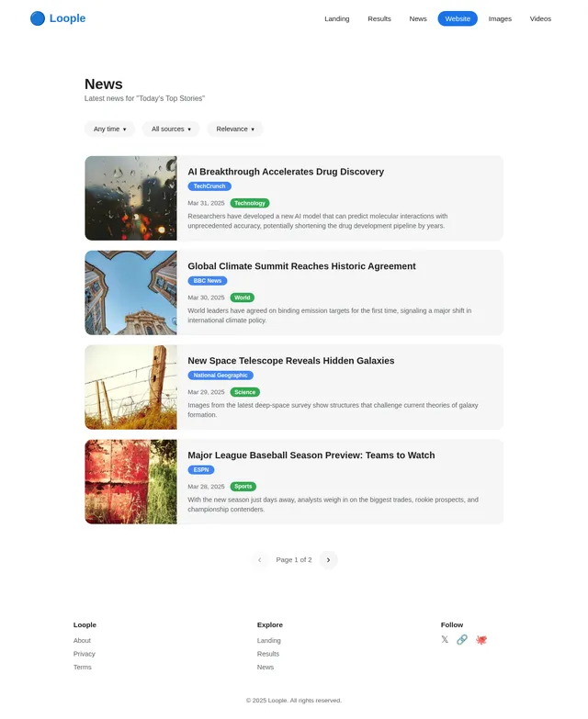Open the Global Climate Summit article headline
The width and height of the screenshot is (588, 719).
[x=301, y=266]
